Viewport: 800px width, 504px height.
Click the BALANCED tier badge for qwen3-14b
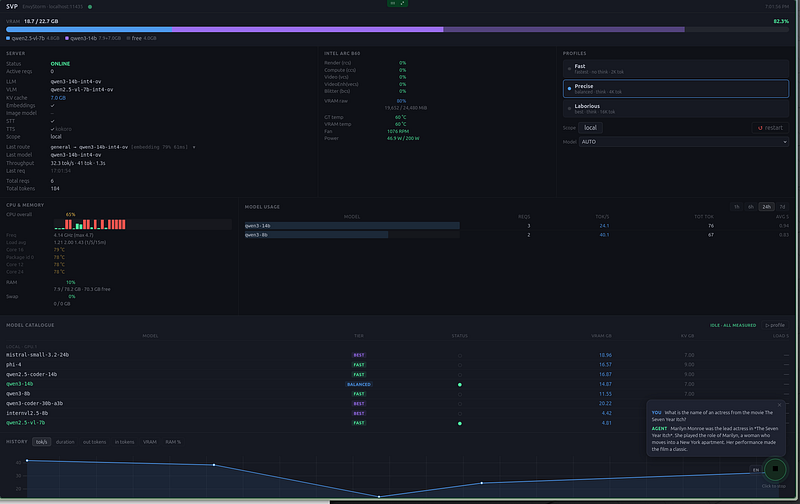(359, 384)
